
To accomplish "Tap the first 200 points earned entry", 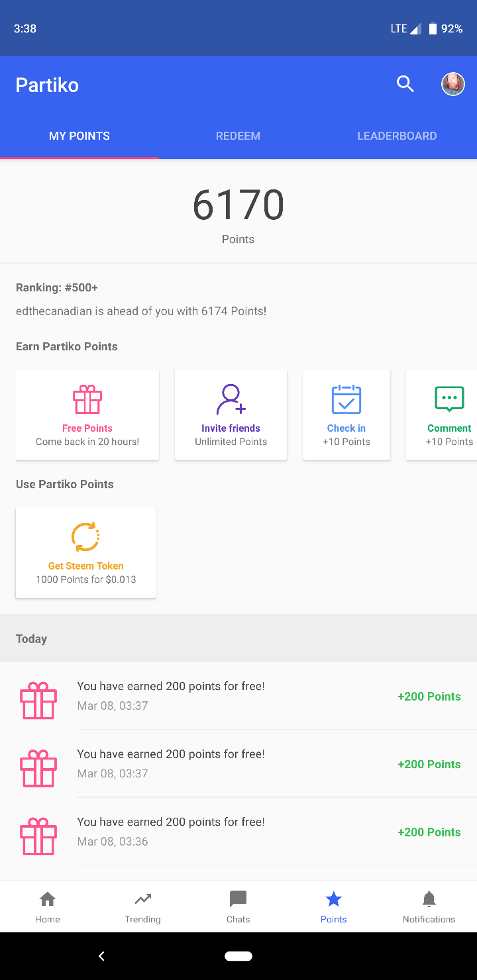I will [x=238, y=696].
